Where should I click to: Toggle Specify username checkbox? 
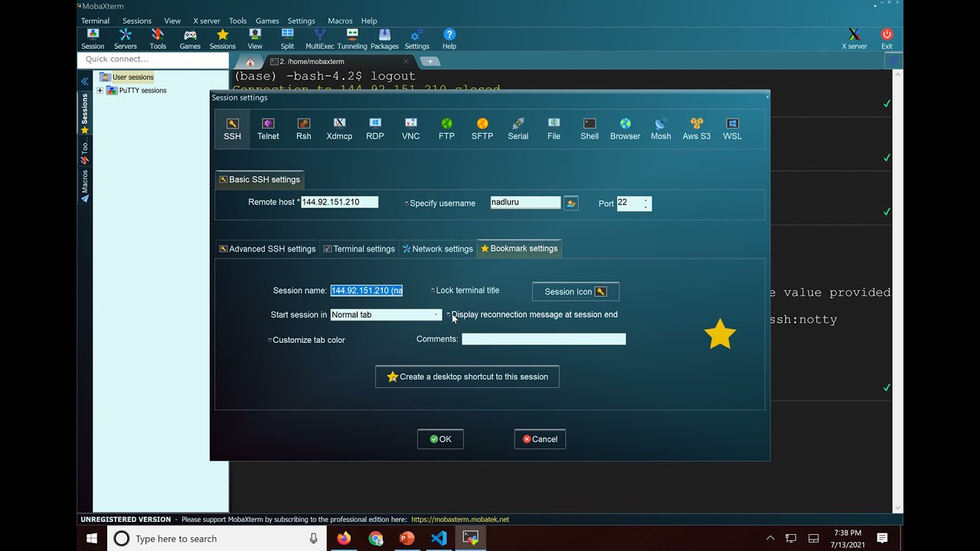point(407,204)
